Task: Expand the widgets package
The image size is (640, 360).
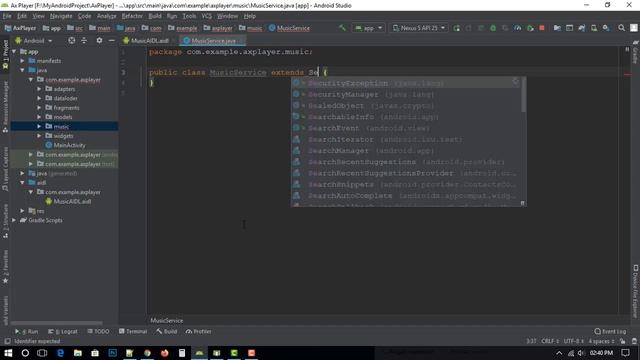Action: (x=40, y=136)
